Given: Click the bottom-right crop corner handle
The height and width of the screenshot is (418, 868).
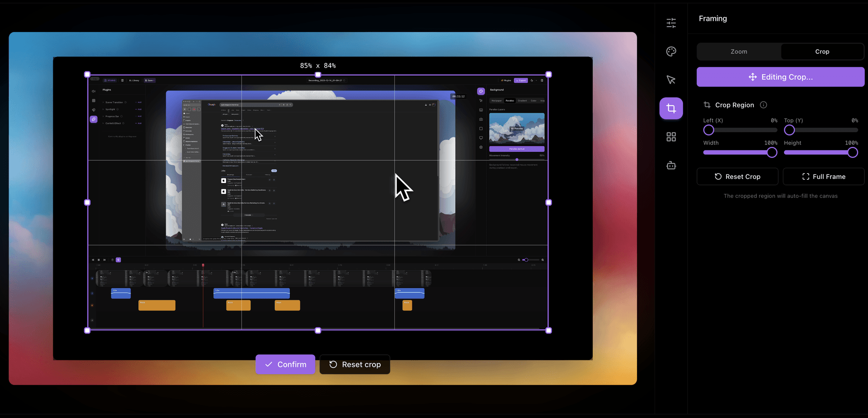Looking at the screenshot, I should (548, 330).
